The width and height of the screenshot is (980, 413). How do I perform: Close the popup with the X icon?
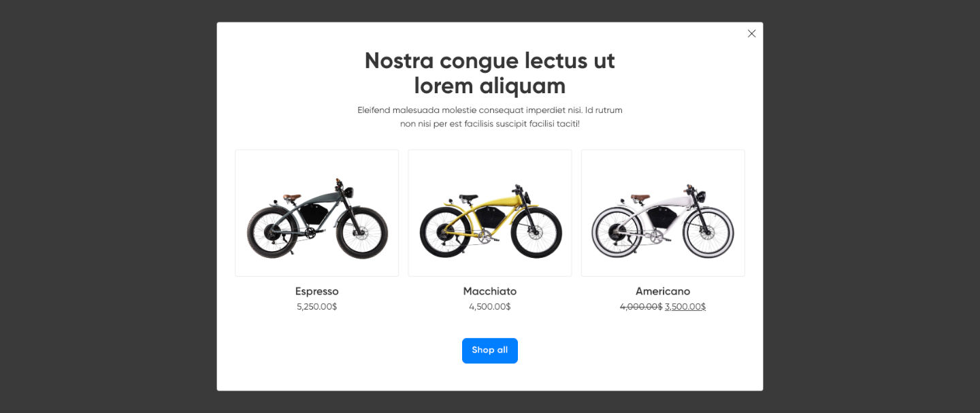click(751, 33)
